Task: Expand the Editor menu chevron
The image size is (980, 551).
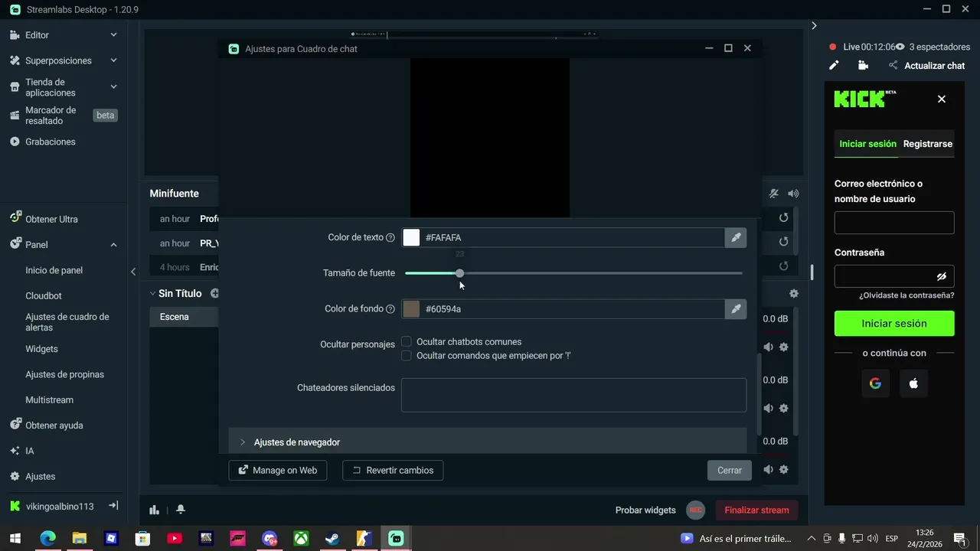Action: coord(113,35)
